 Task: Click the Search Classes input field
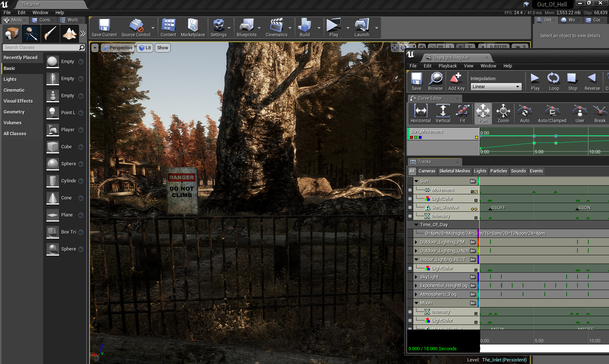coord(41,47)
